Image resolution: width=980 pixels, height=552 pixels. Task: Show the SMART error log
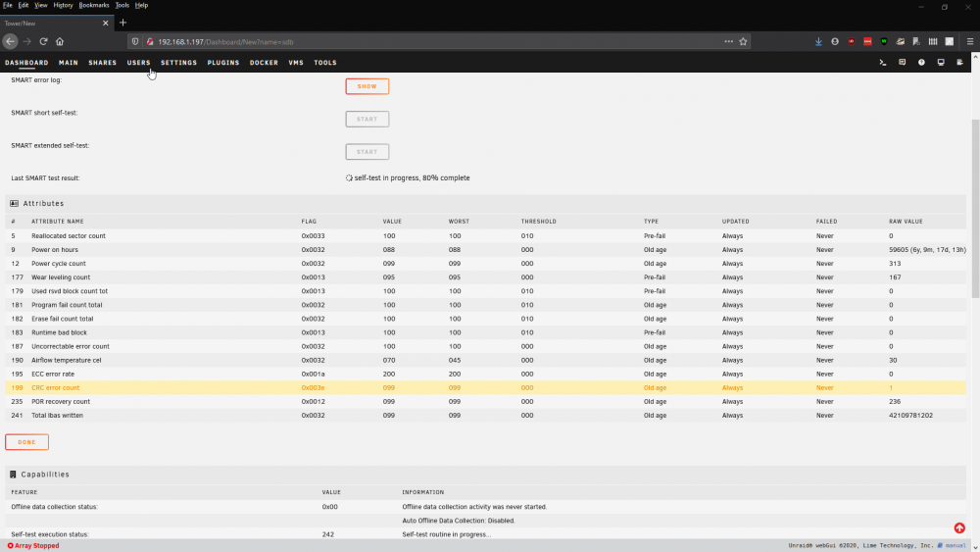(x=367, y=86)
